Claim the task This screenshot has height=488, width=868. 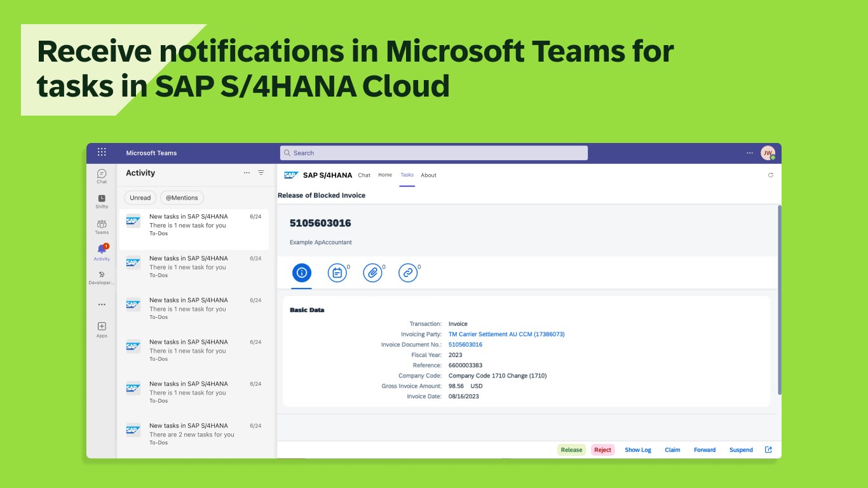[x=672, y=450]
